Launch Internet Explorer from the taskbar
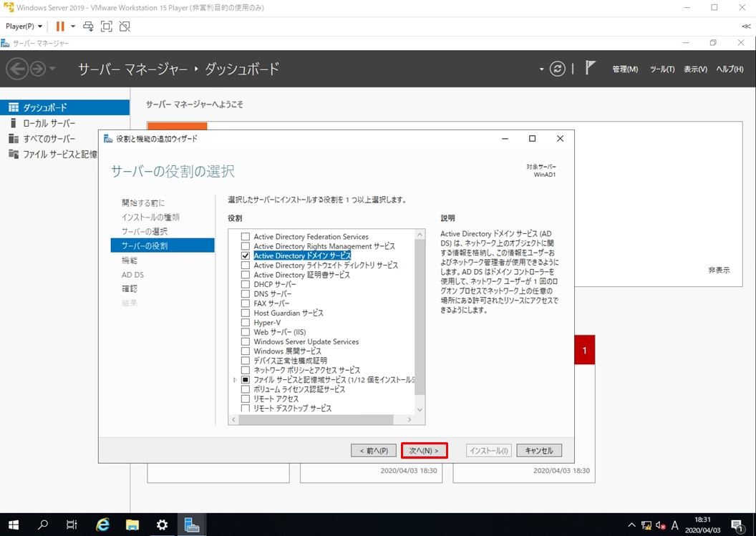This screenshot has width=756, height=536. coord(102,525)
